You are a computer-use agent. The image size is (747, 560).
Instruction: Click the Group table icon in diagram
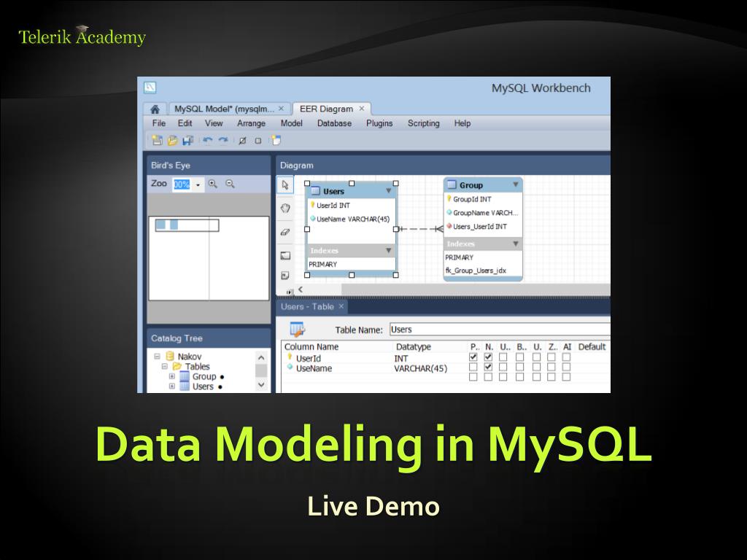[x=452, y=184]
